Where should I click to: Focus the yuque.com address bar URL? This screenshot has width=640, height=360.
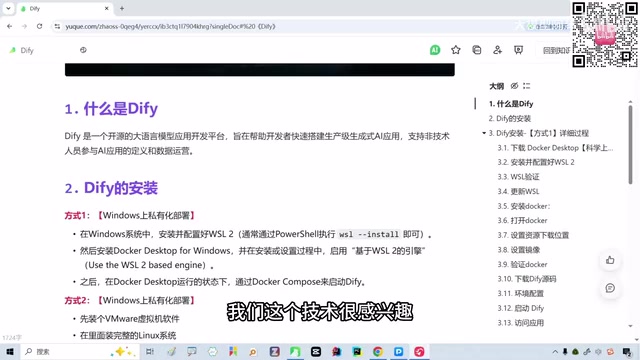(x=171, y=26)
